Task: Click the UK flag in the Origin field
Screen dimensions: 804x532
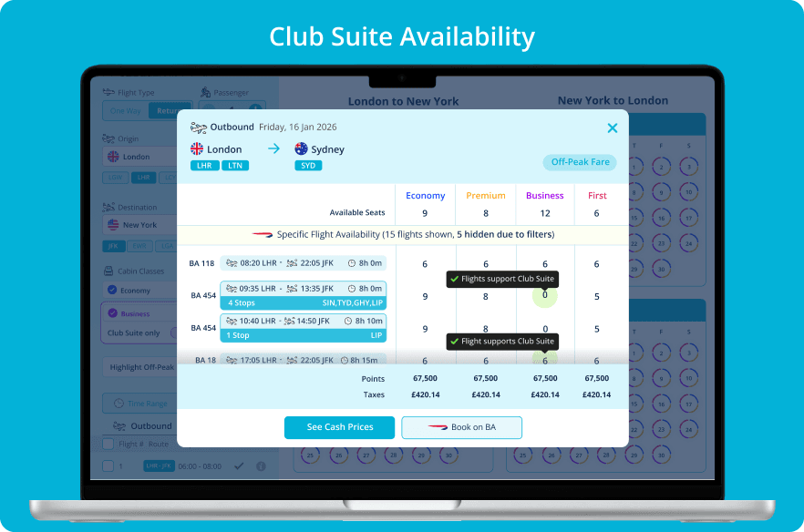Action: (x=113, y=157)
